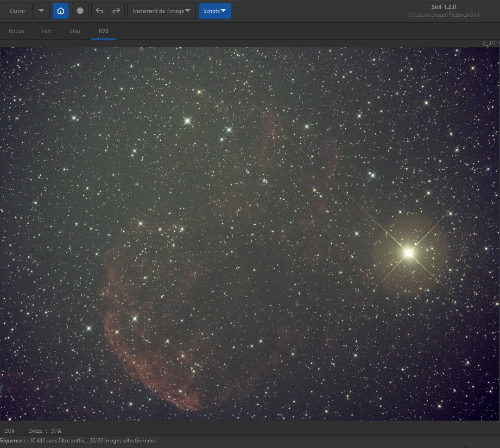The width and height of the screenshot is (500, 448).
Task: Open the Scripts dropdown menu
Action: point(215,11)
